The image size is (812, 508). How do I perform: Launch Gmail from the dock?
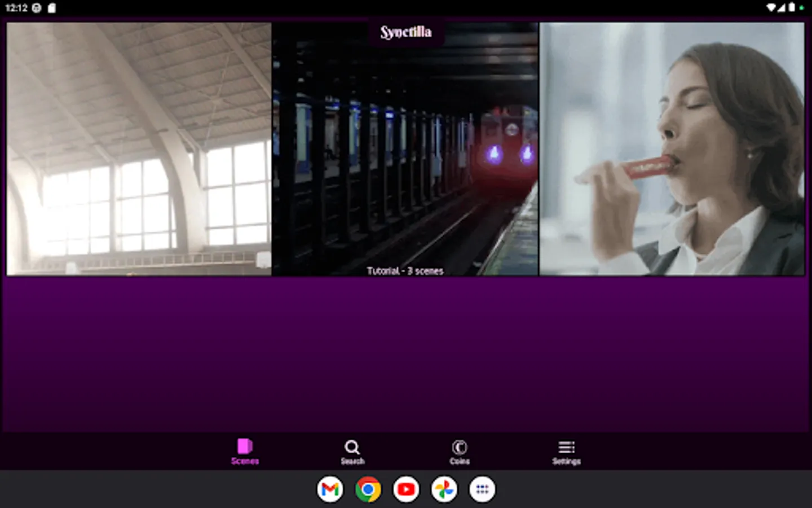tap(330, 489)
